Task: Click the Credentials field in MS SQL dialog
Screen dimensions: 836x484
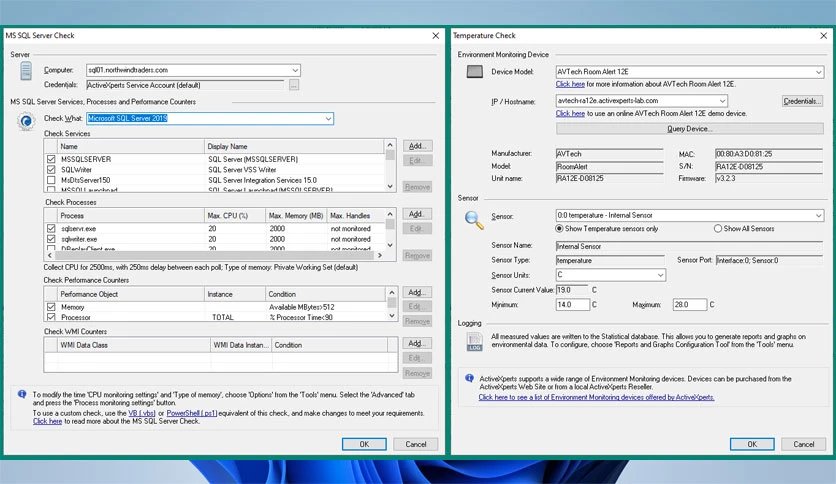Action: [184, 85]
